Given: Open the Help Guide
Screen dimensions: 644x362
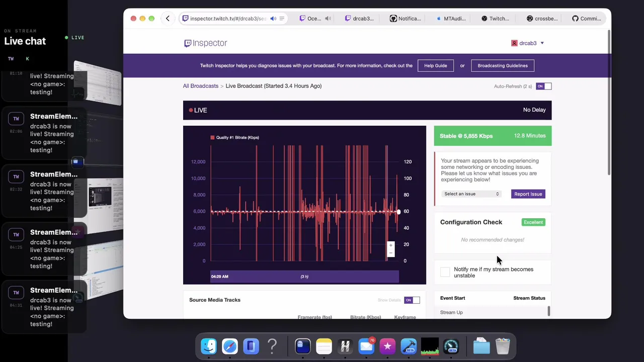Looking at the screenshot, I should (435, 65).
